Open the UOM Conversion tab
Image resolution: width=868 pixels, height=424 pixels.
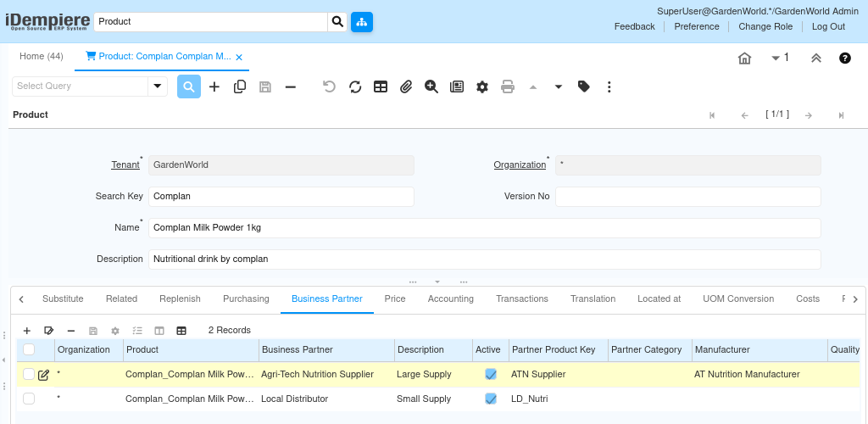(x=738, y=298)
